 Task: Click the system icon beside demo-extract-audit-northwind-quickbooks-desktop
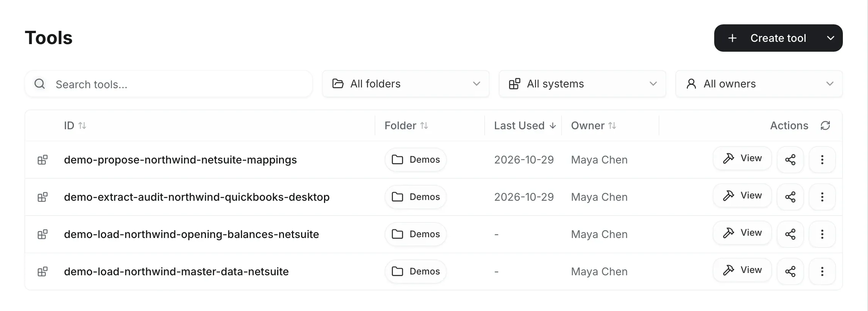tap(43, 197)
